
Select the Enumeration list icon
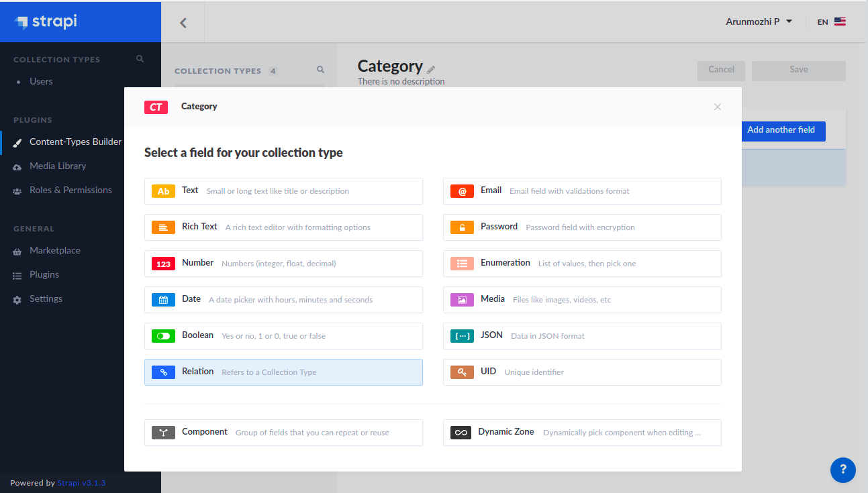coord(462,264)
